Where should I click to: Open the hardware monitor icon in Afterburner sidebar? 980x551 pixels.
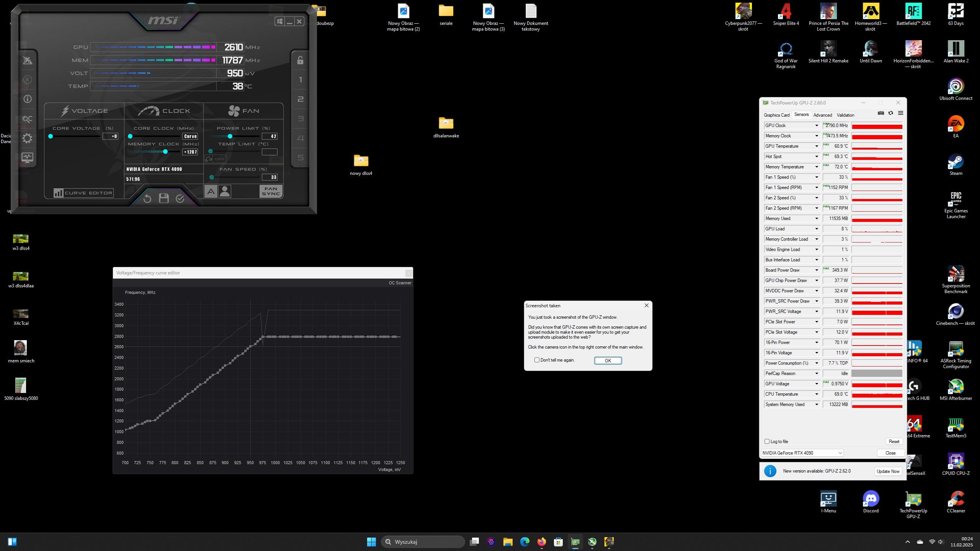27,157
